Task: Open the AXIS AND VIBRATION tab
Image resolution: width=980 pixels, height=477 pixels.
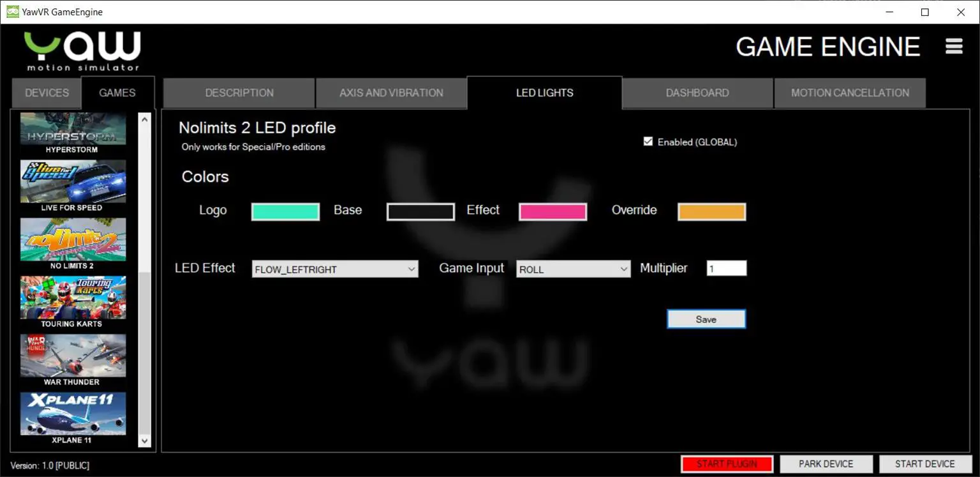Action: click(391, 93)
